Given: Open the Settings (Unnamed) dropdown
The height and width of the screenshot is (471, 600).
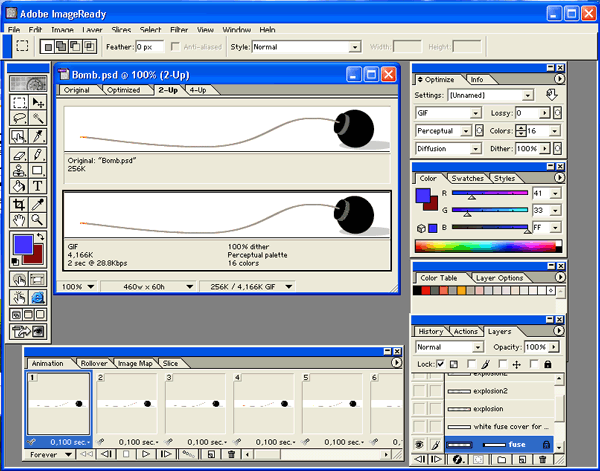Looking at the screenshot, I should [491, 95].
